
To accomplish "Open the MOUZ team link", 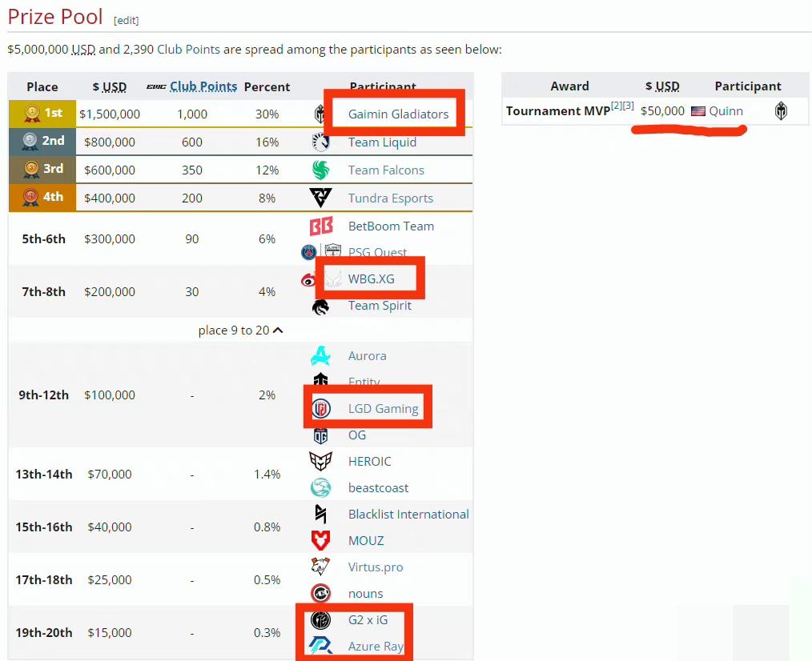I will pos(366,541).
